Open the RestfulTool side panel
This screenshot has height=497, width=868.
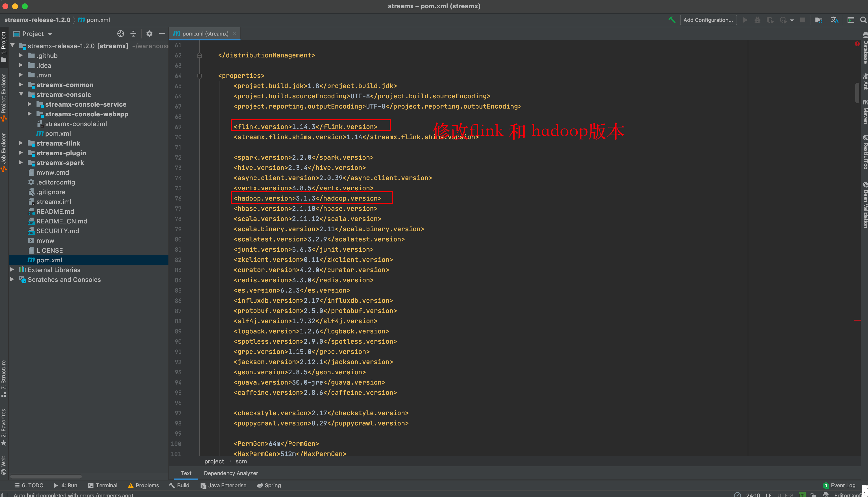[x=865, y=152]
